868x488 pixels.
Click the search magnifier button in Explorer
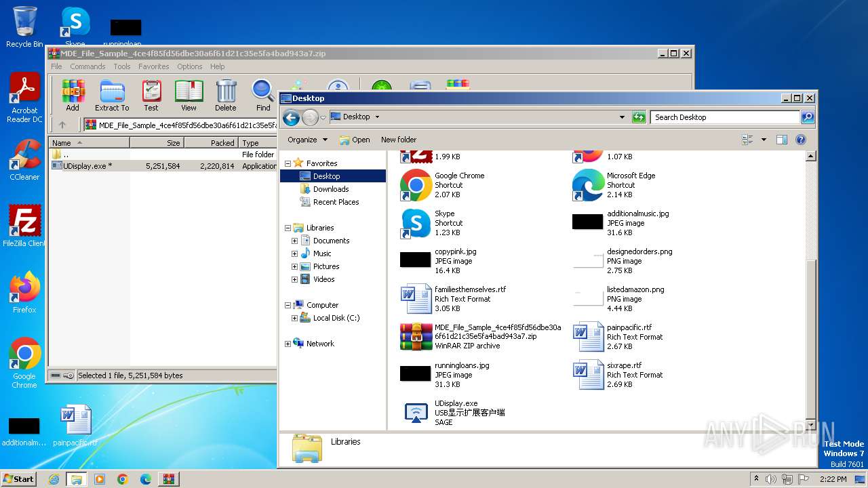pos(808,117)
